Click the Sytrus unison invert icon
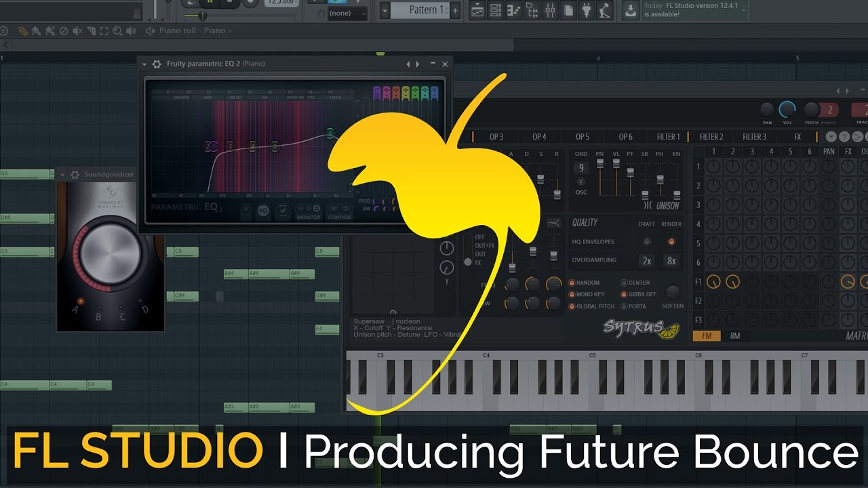868x488 pixels. [x=647, y=205]
